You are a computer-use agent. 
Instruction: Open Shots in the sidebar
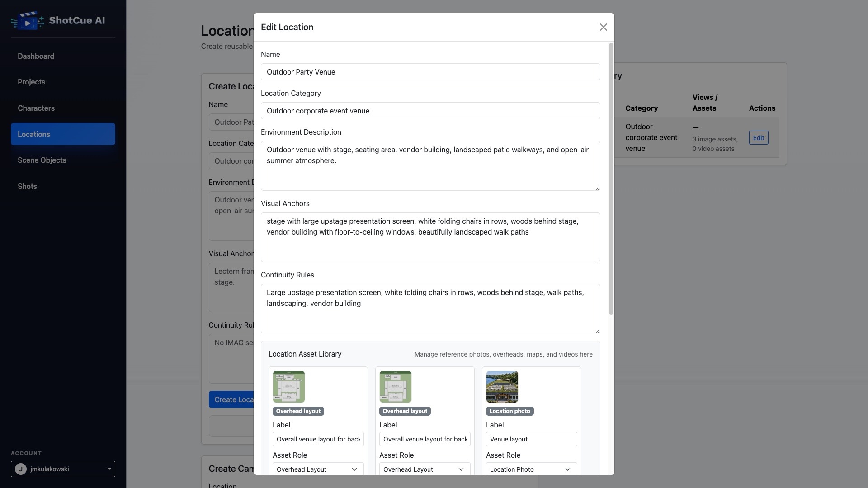click(63, 186)
